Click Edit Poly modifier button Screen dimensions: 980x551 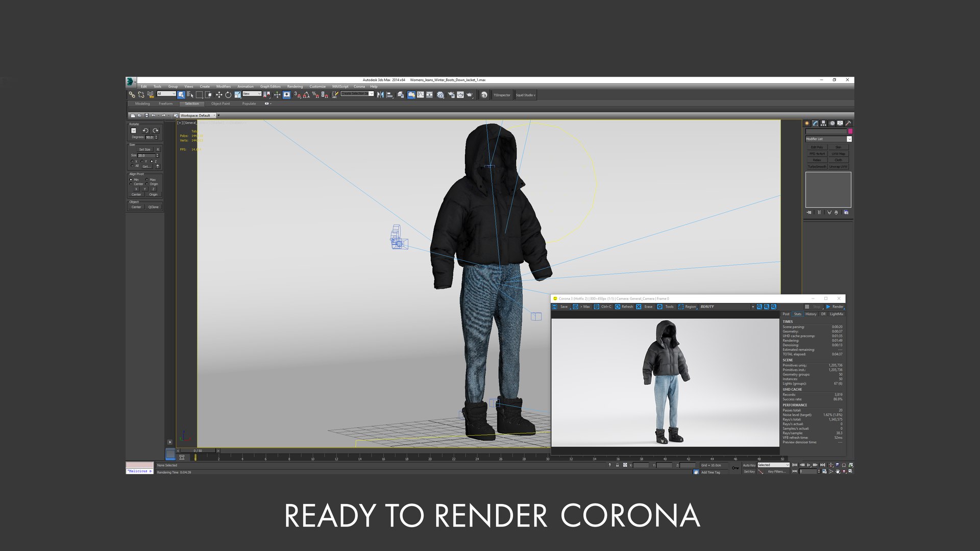[817, 147]
